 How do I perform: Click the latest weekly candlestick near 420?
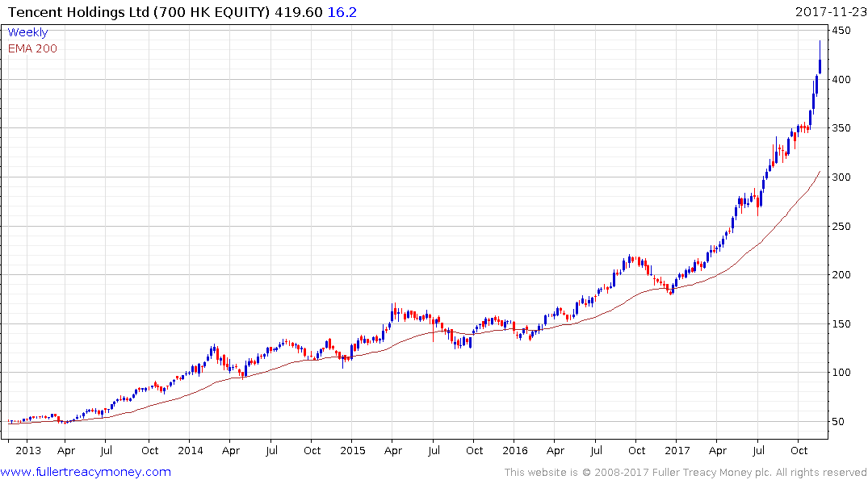click(820, 65)
